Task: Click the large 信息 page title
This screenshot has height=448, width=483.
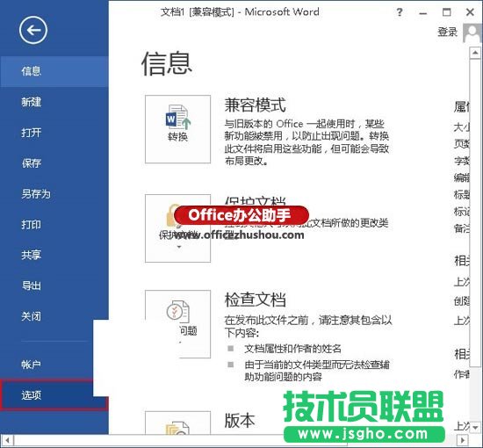Action: [167, 63]
